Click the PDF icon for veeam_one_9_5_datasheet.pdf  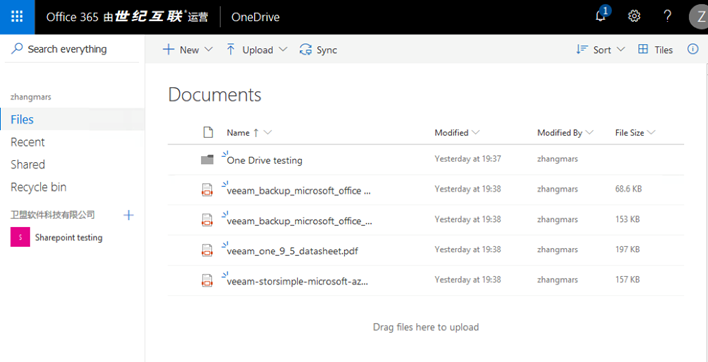point(207,250)
